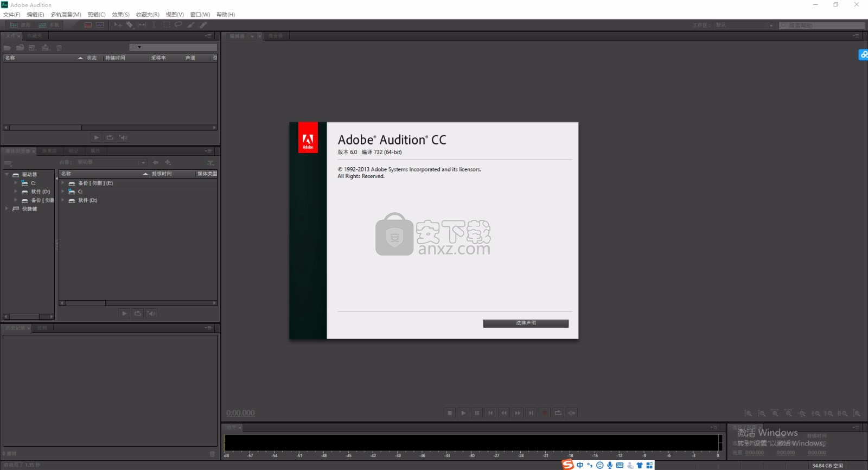868x470 pixels.
Task: Select the Move tool in toolbar
Action: coord(118,25)
